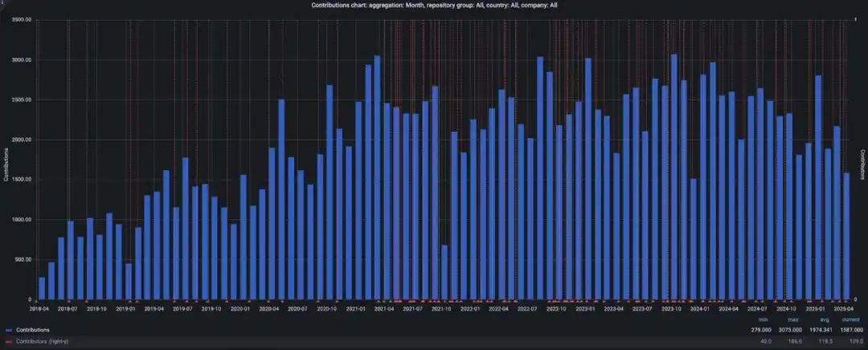Select the first bar above 2018-04
This screenshot has height=350, width=868.
coord(42,287)
